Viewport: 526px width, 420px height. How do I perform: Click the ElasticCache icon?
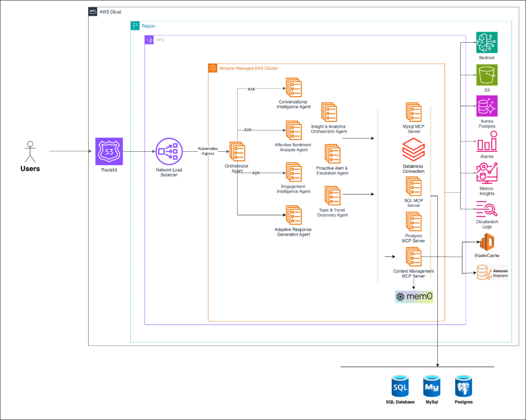coord(487,243)
